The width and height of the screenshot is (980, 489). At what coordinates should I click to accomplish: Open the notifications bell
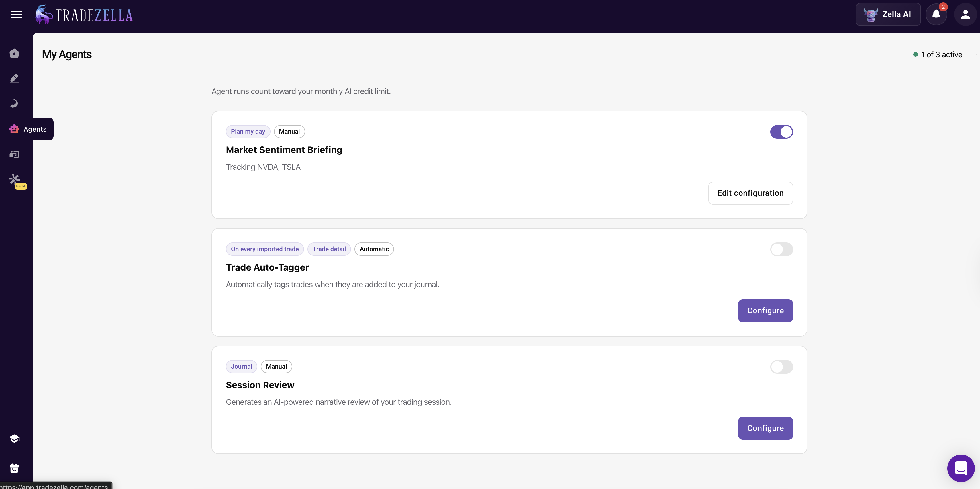click(936, 14)
